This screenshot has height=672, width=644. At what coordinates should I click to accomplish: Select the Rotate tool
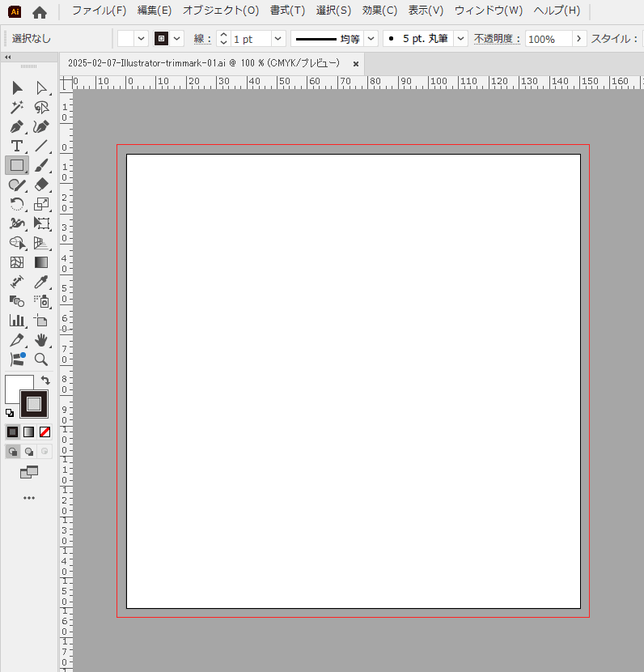tap(17, 204)
